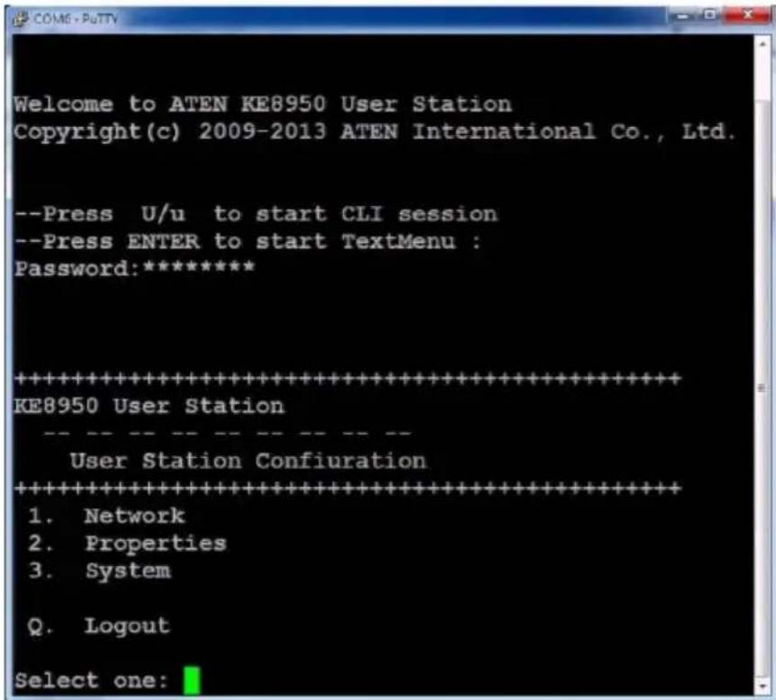Click the 'User Station Confiuration' heading
The height and width of the screenshot is (700, 776).
[248, 461]
